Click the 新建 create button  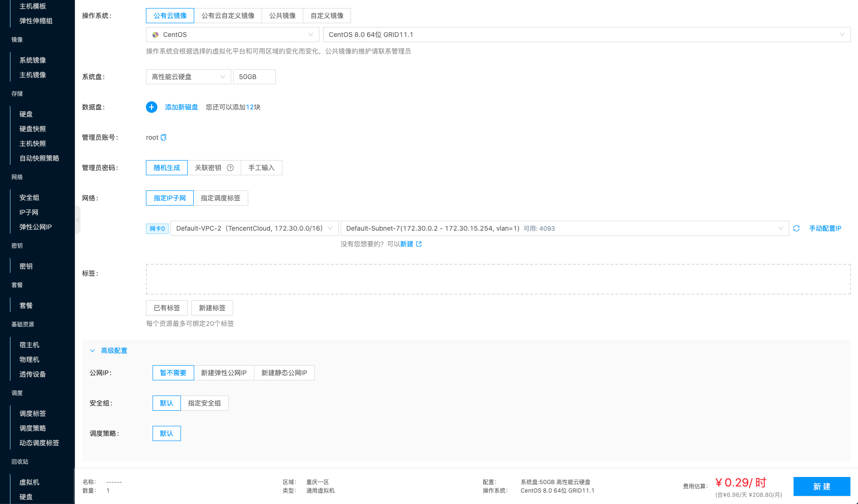[x=822, y=486]
